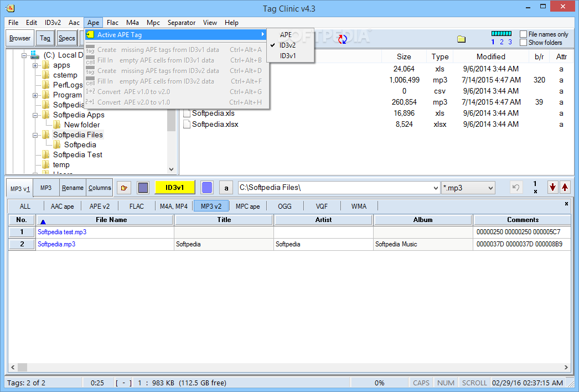
Task: Click the blue sort triangle in File Name header
Action: pyautogui.click(x=43, y=221)
